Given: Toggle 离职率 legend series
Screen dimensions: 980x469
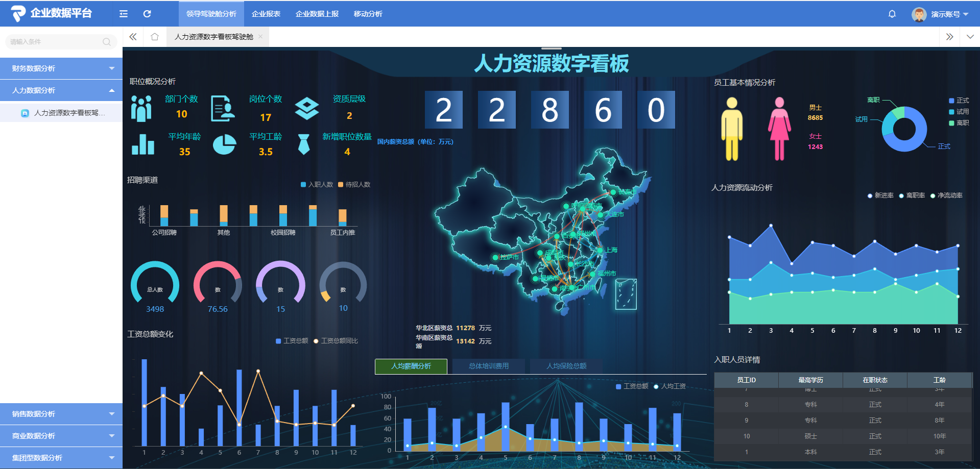Looking at the screenshot, I should 912,195.
